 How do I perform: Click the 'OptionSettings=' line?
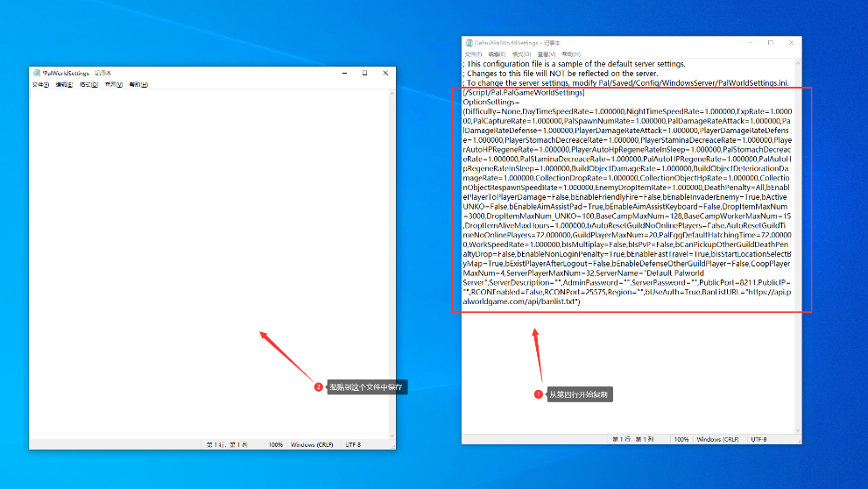pos(491,102)
